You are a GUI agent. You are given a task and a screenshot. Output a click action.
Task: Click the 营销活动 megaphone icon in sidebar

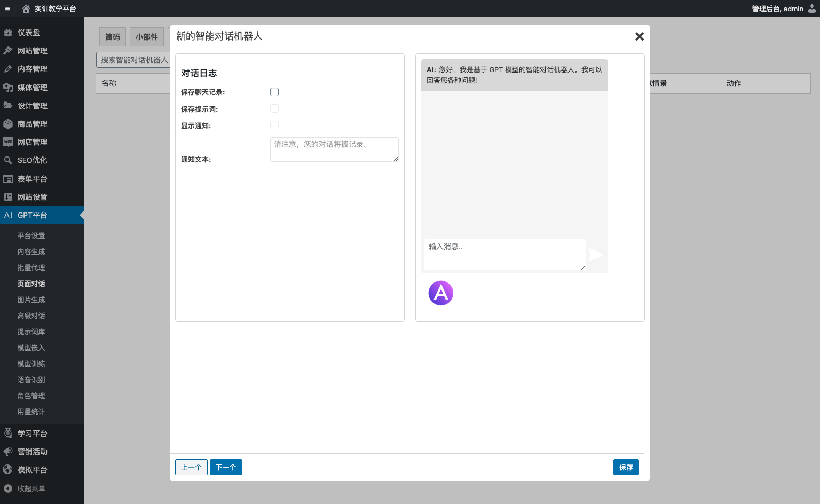8,452
